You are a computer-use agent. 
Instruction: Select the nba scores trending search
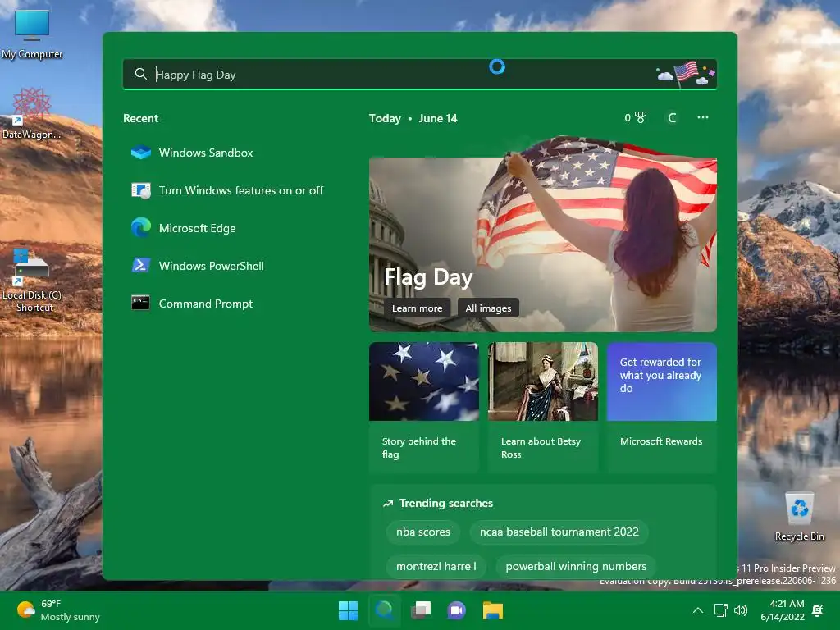423,532
